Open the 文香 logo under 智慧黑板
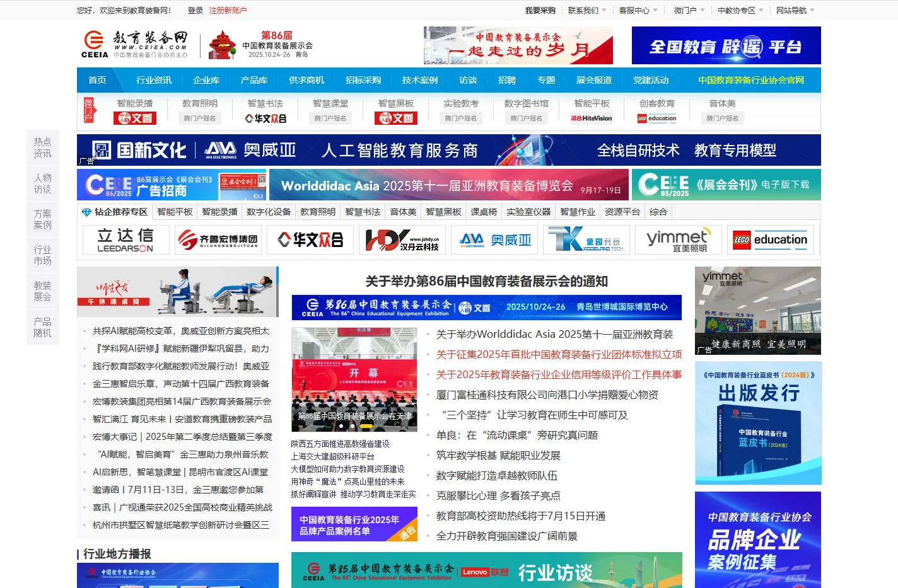 (396, 118)
